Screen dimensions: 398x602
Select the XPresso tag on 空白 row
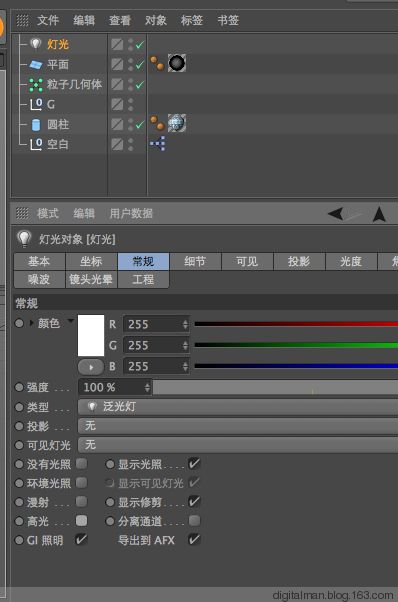point(158,143)
